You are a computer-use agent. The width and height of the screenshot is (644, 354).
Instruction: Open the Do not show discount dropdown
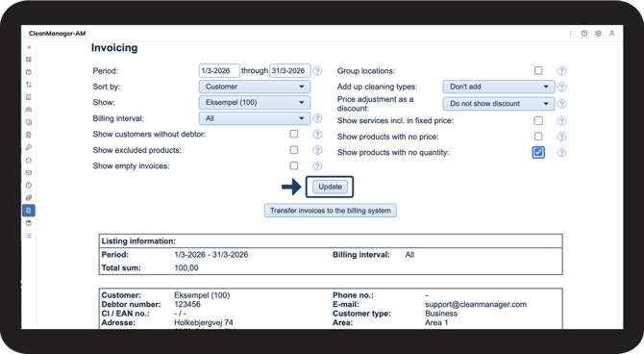click(x=499, y=104)
